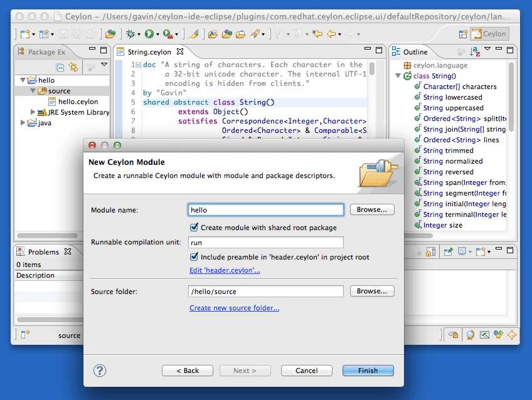
Task: Click the yellow Back arrow toolbar icon
Action: [x=331, y=34]
